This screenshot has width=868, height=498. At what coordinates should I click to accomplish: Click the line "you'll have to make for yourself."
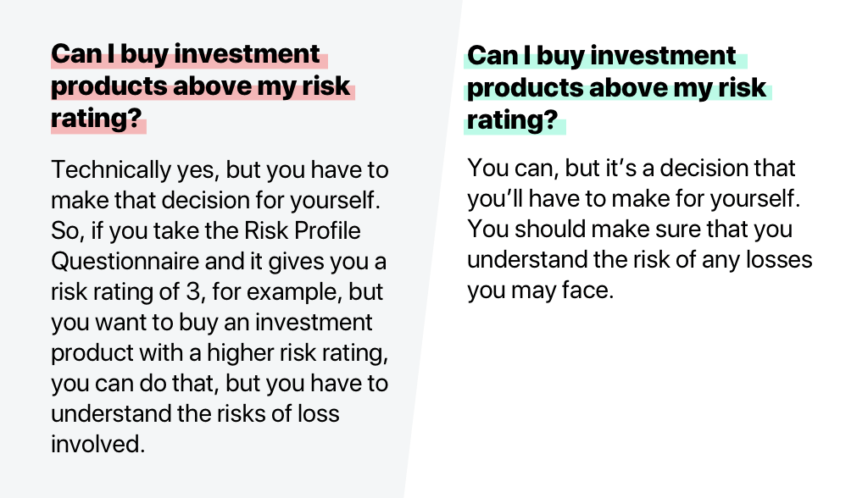(633, 198)
